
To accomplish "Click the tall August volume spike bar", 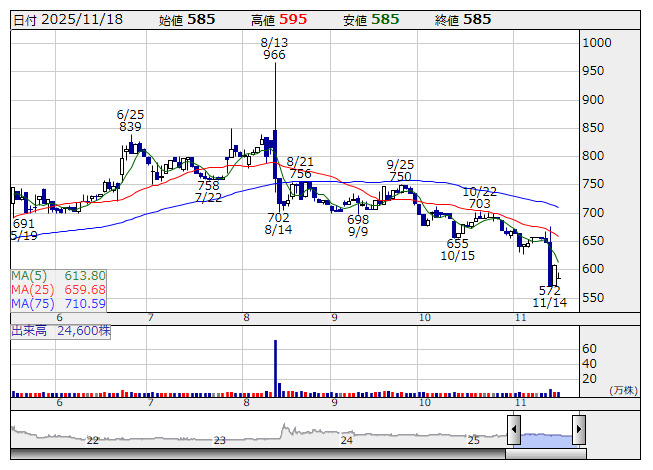I will (x=275, y=368).
